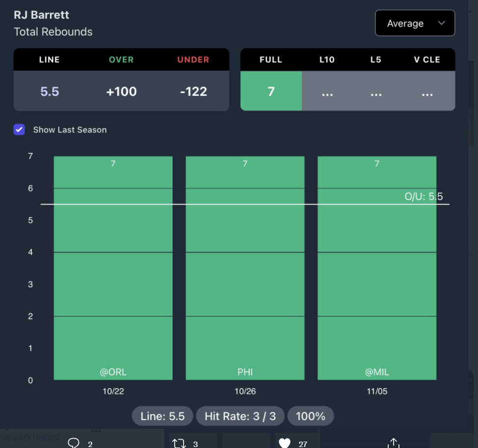
Task: Click the reply comment icon
Action: (x=74, y=443)
